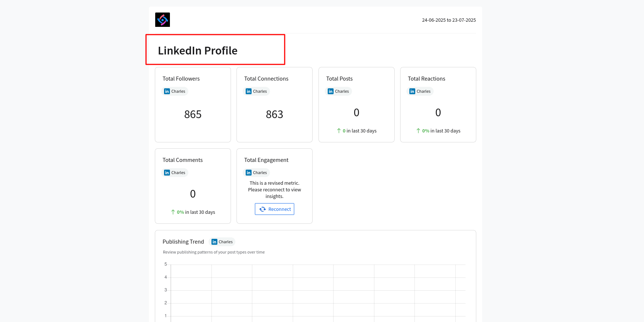Click the Charles label in the Total Followers card
The image size is (644, 322).
(x=178, y=91)
